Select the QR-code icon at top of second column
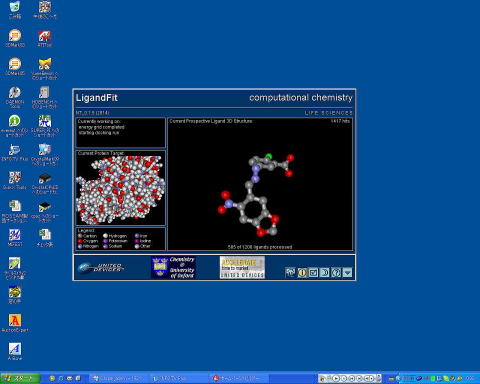The width and height of the screenshot is (480, 384). click(x=45, y=10)
